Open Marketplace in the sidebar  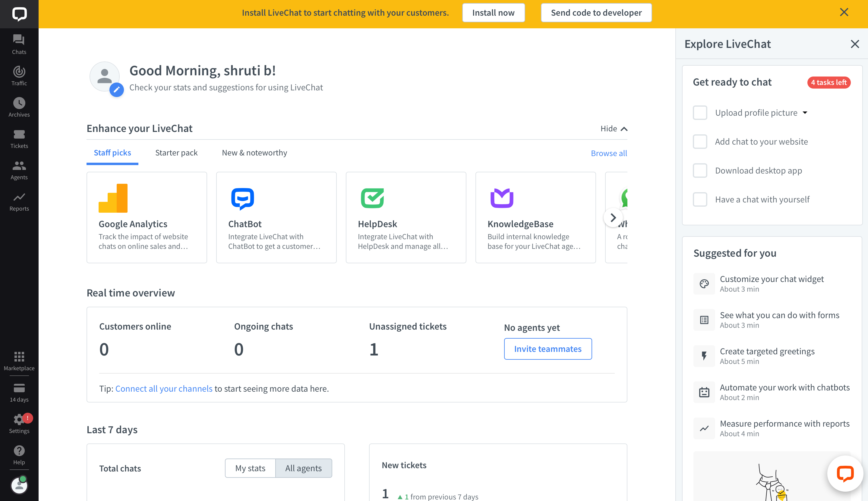pos(19,361)
